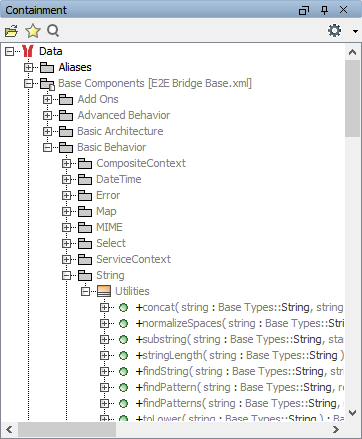The image size is (362, 439).
Task: Expand the DateTime package
Action: (66, 179)
